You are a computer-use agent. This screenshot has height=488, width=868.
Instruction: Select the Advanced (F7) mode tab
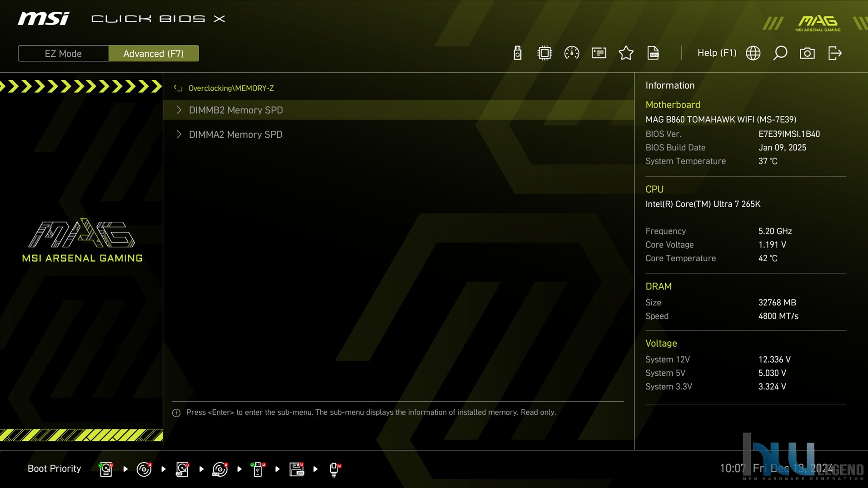[x=154, y=54]
